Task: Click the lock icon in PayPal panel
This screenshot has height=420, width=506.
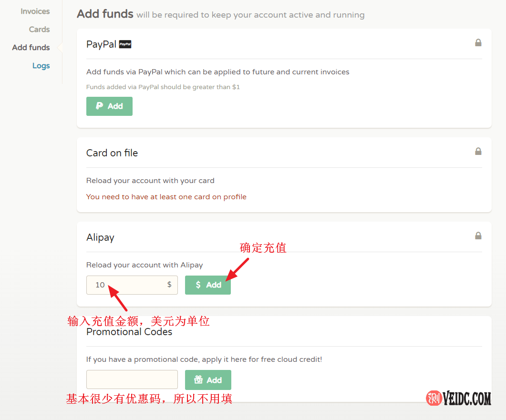Action: (478, 42)
